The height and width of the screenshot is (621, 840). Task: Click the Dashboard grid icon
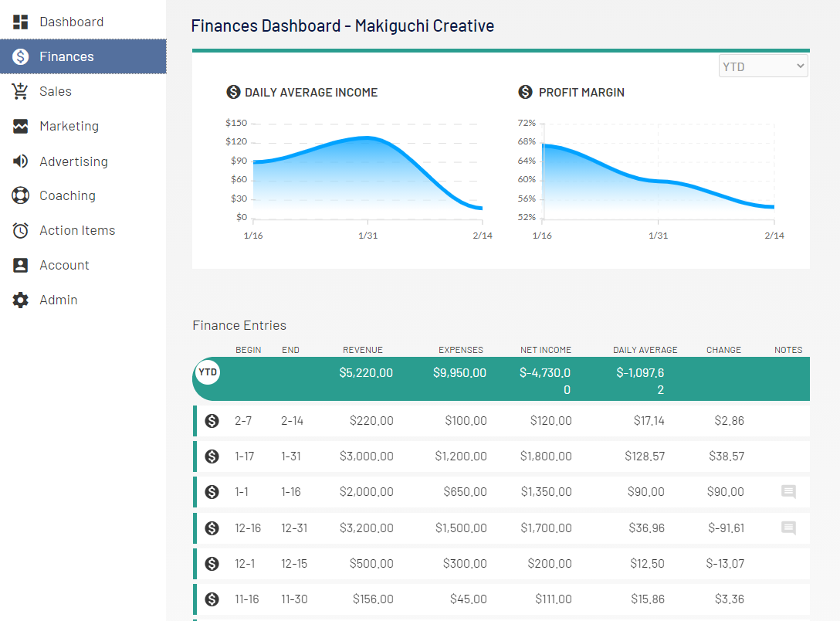19,21
